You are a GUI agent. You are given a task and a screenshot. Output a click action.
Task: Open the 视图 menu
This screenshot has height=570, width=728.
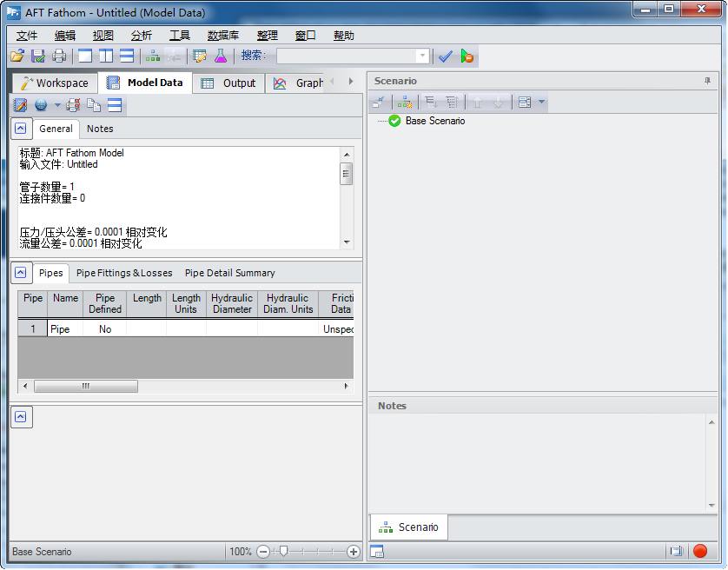(103, 36)
